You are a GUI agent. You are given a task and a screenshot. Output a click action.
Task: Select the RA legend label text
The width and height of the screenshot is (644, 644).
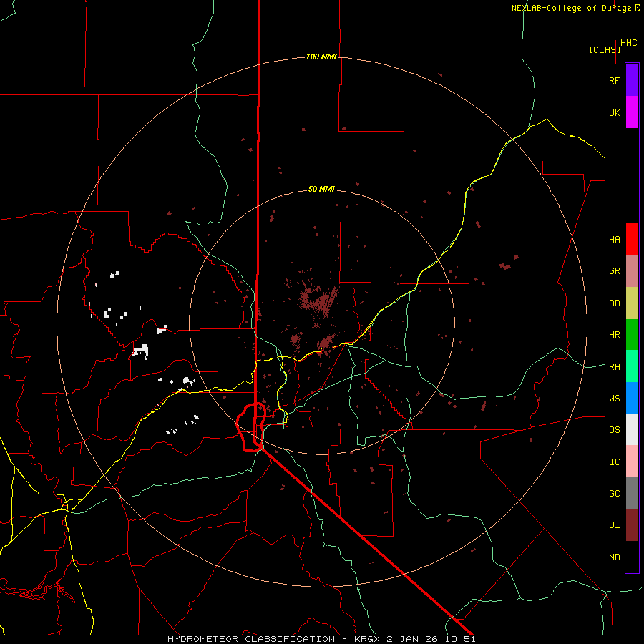tap(614, 367)
